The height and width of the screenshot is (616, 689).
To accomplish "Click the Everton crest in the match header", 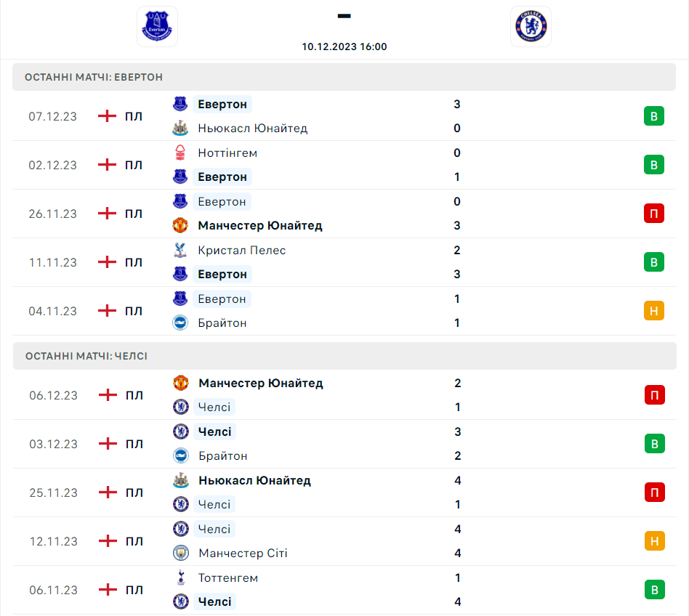I will pos(158,27).
